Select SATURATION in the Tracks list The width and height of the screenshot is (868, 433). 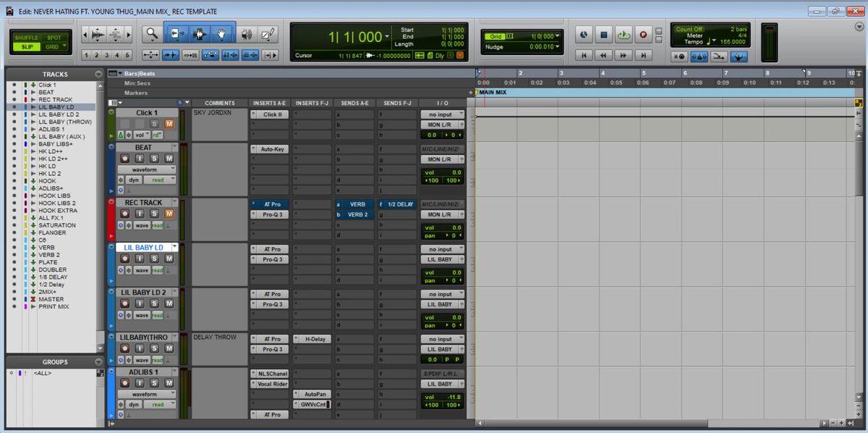click(57, 225)
